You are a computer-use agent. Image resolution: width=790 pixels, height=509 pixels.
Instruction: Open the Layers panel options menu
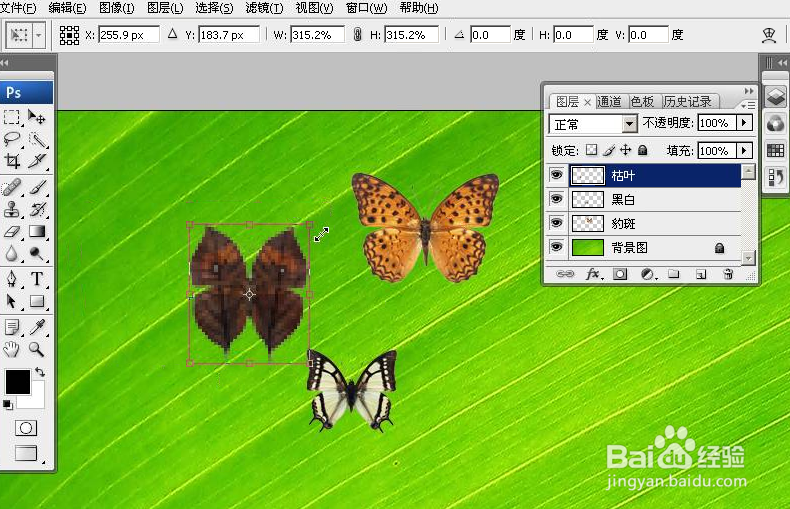click(x=748, y=105)
